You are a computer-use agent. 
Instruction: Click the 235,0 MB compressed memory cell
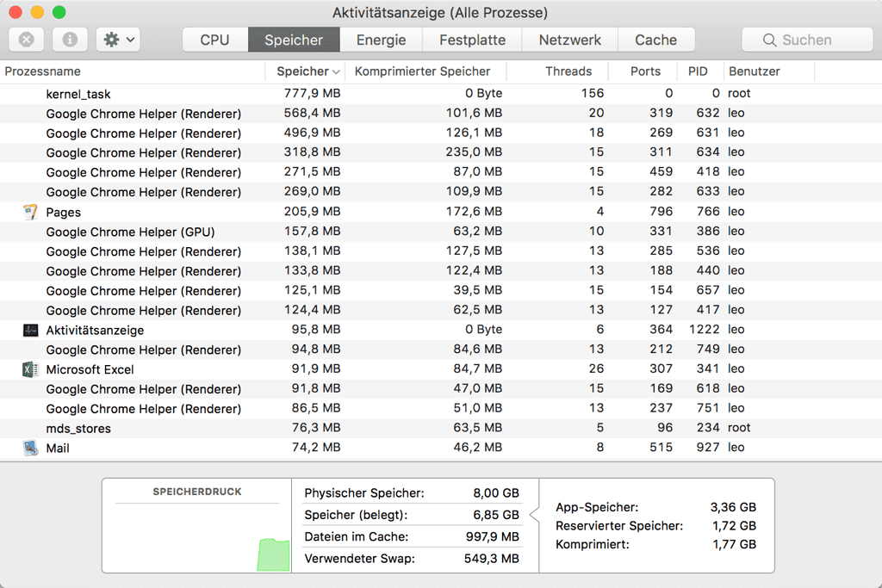tap(474, 152)
